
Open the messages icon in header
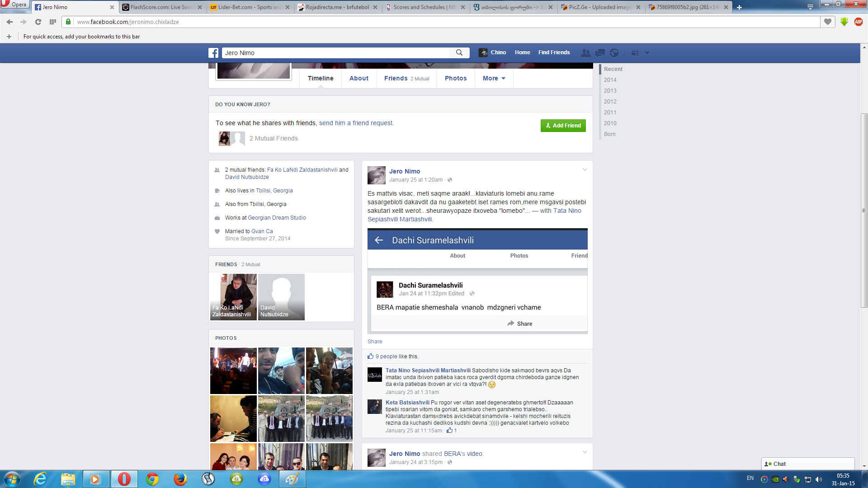click(600, 53)
